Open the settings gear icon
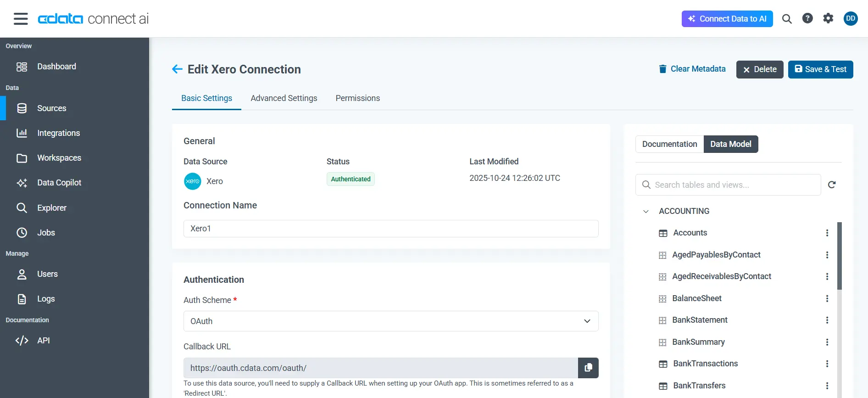The height and width of the screenshot is (398, 868). (828, 18)
